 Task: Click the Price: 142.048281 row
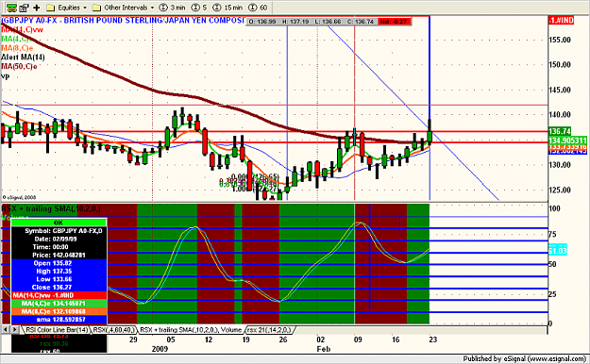(59, 255)
